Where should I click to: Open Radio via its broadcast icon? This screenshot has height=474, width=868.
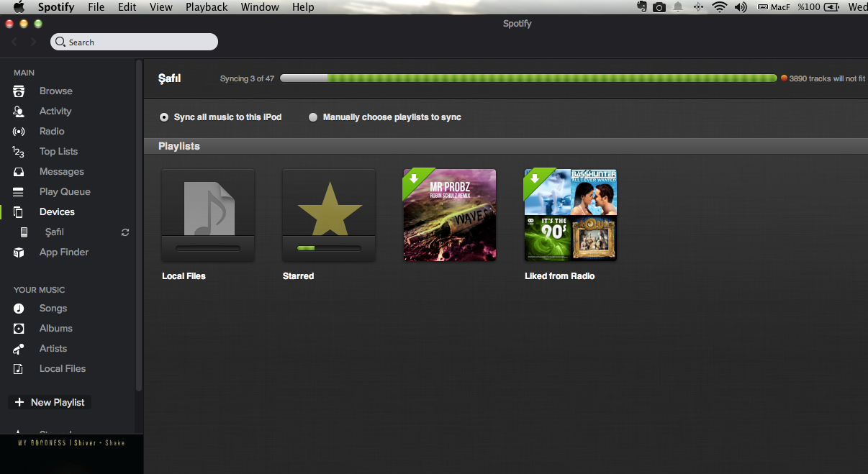(x=19, y=132)
